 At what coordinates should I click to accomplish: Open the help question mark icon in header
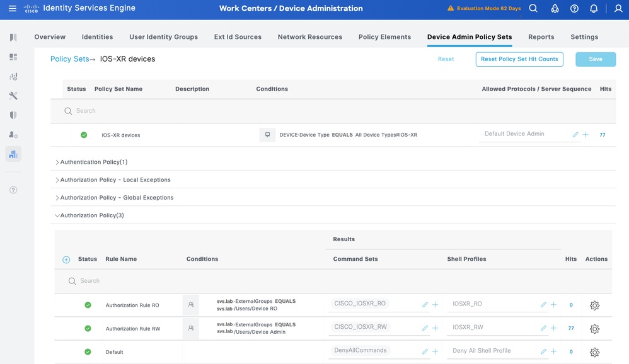pos(574,9)
